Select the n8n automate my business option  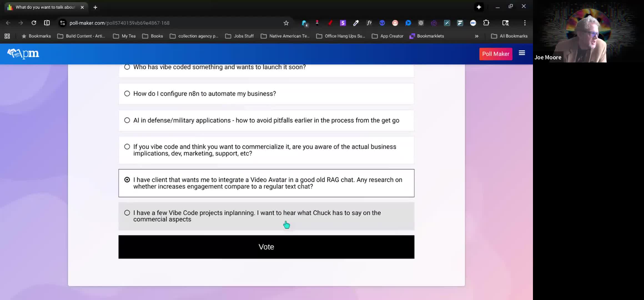coord(127,94)
